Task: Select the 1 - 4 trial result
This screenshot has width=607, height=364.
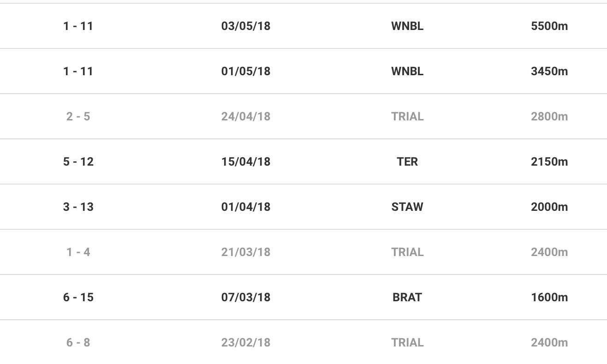Action: (x=78, y=252)
